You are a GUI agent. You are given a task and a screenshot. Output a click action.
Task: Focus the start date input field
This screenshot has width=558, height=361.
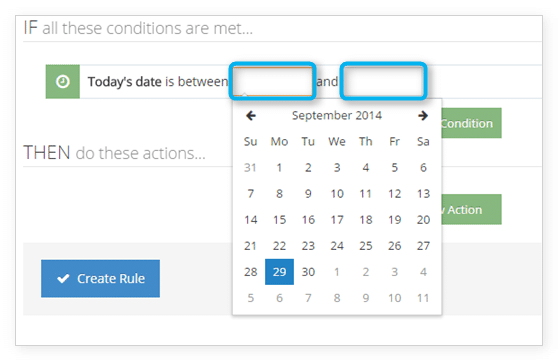point(273,81)
